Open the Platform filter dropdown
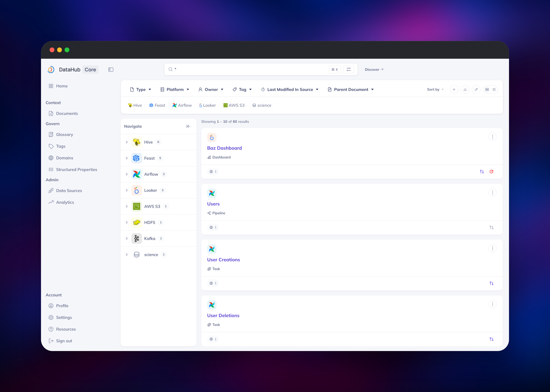This screenshot has width=550, height=392. coord(175,89)
